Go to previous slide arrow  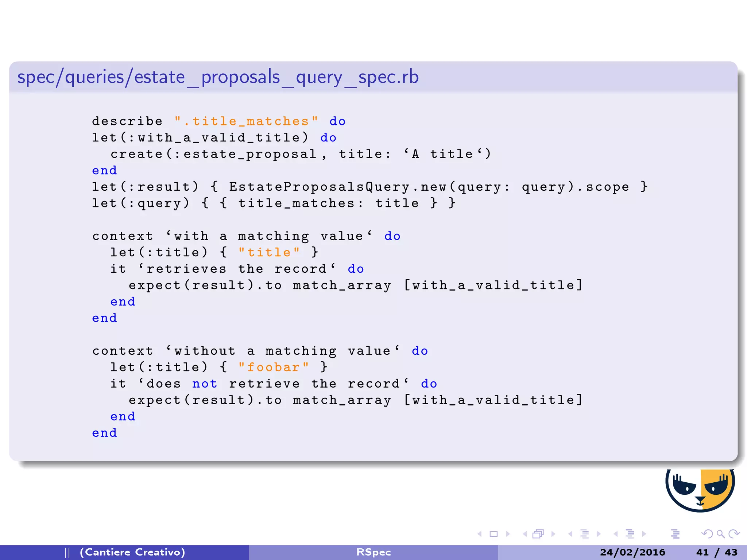click(480, 534)
